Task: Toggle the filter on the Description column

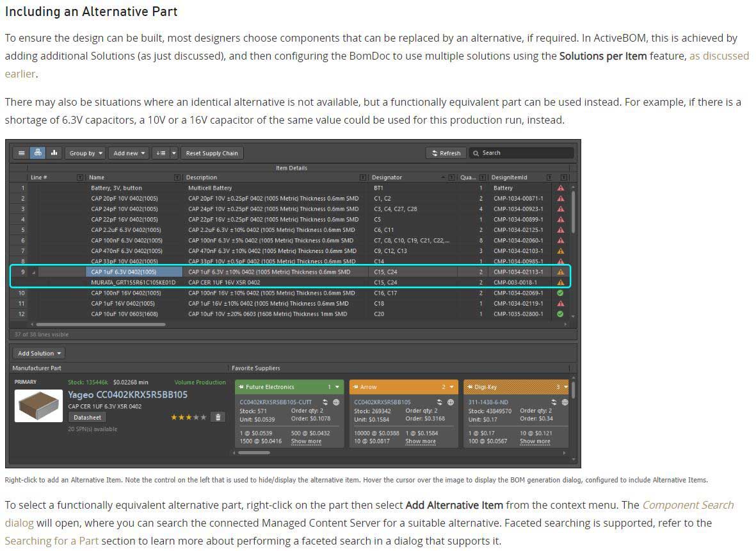Action: coord(363,177)
